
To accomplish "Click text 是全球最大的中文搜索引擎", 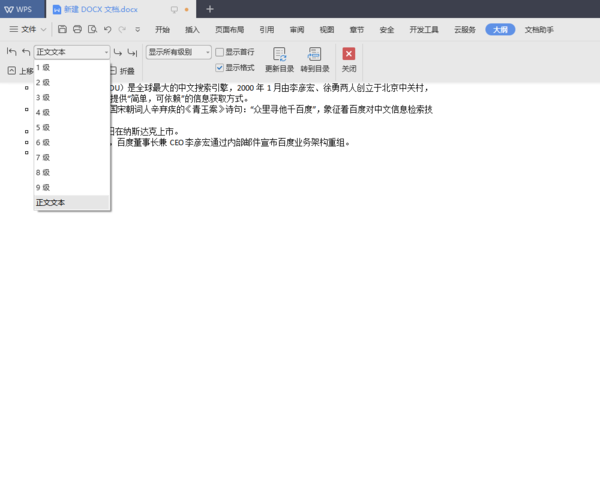I will tap(178, 88).
